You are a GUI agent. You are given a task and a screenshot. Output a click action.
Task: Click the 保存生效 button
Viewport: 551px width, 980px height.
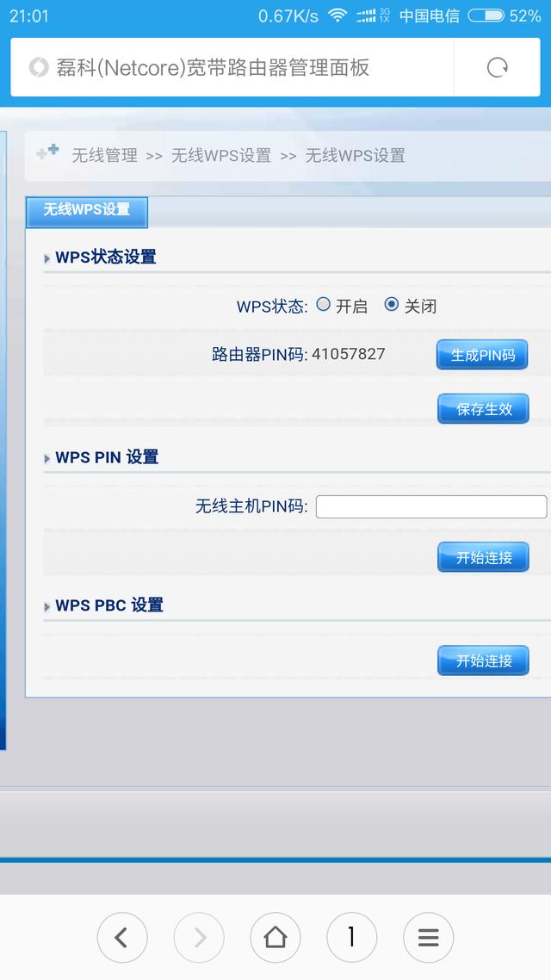coord(484,409)
